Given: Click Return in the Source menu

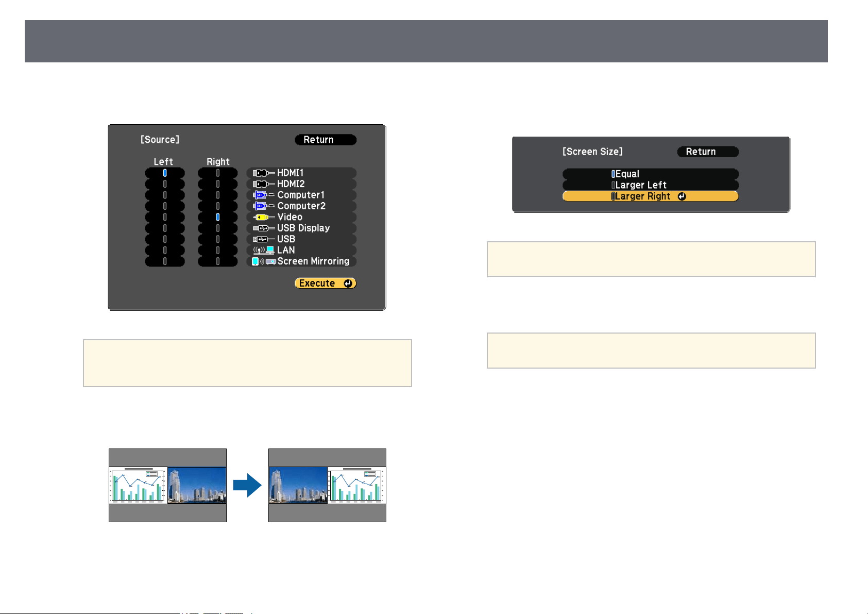Looking at the screenshot, I should [326, 140].
